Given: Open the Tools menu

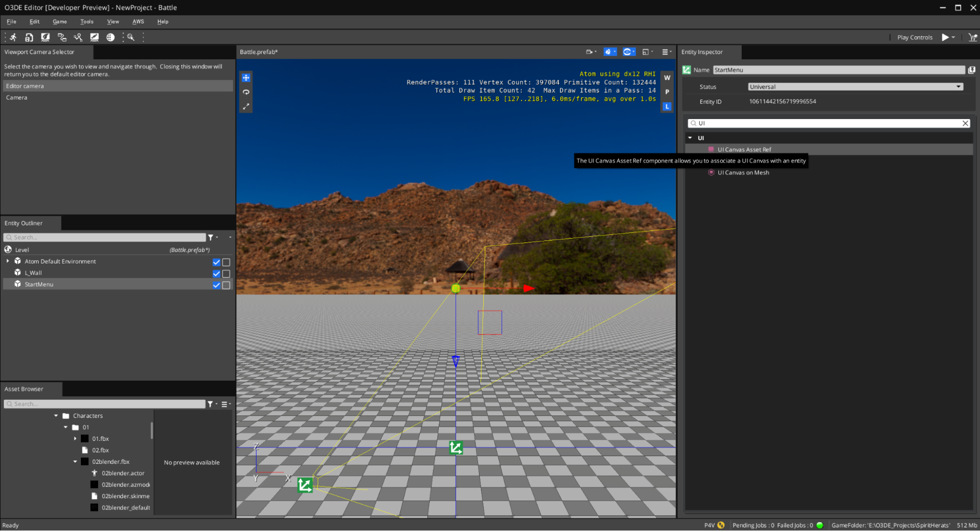Looking at the screenshot, I should (87, 22).
